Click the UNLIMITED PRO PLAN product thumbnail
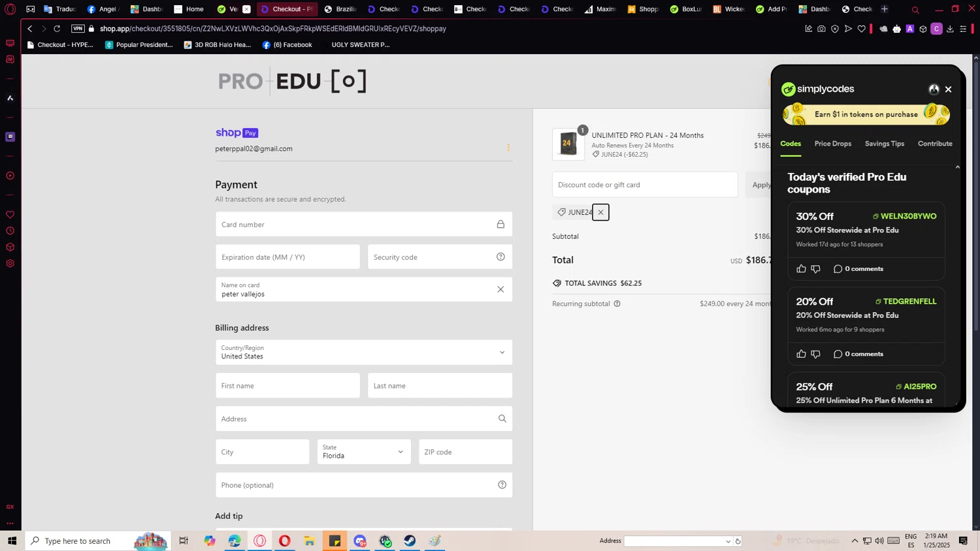Viewport: 980px width, 551px height. click(568, 144)
